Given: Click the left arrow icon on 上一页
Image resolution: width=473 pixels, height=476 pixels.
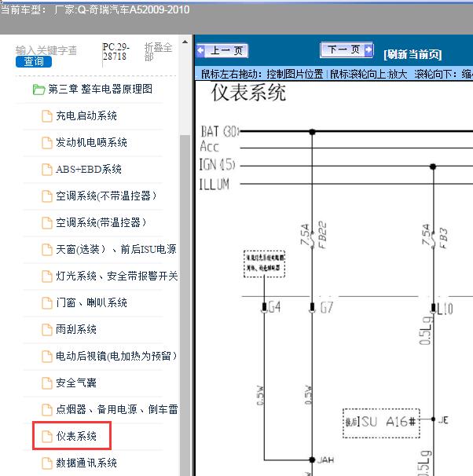Looking at the screenshot, I should click(200, 50).
